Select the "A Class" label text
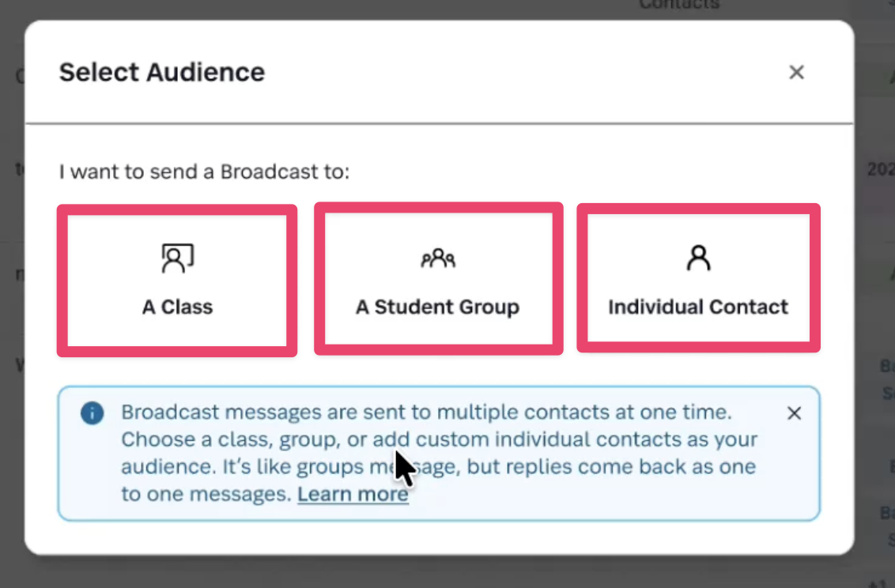Image resolution: width=895 pixels, height=588 pixels. coord(177,307)
